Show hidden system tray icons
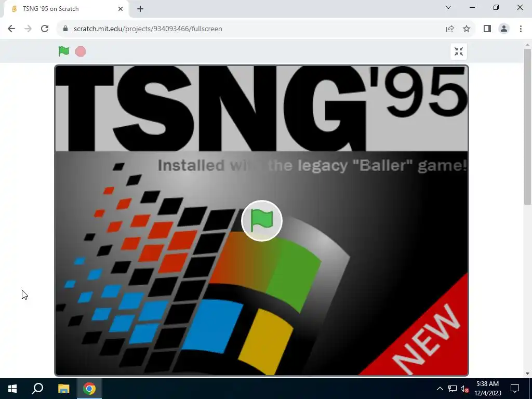The image size is (532, 399). (440, 389)
